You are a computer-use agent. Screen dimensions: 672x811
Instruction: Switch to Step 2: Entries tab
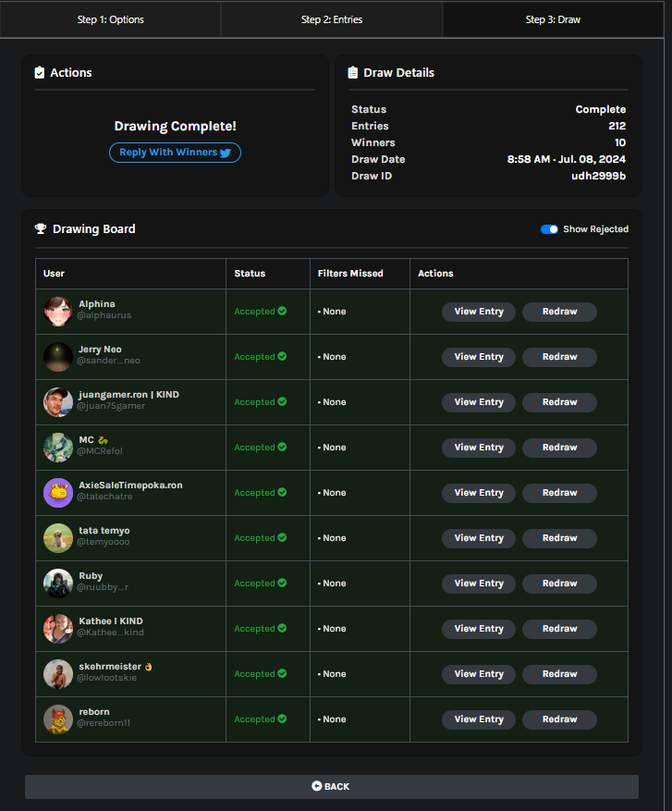click(x=332, y=19)
